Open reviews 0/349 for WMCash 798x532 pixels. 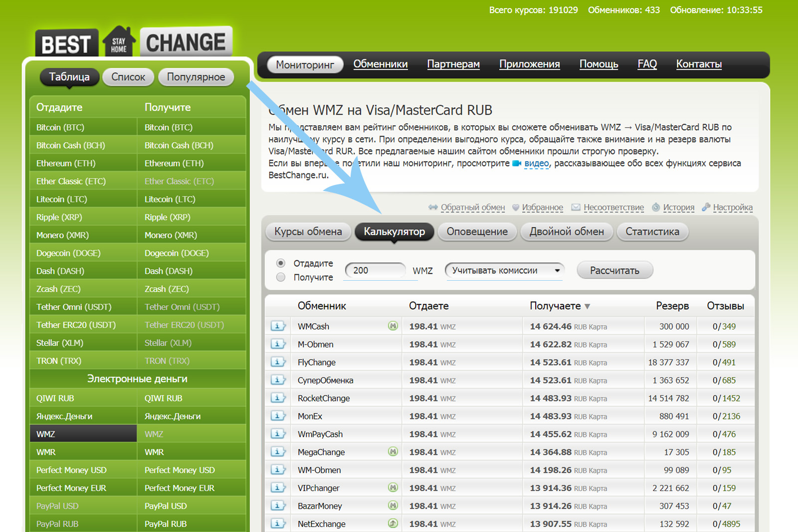pos(724,327)
